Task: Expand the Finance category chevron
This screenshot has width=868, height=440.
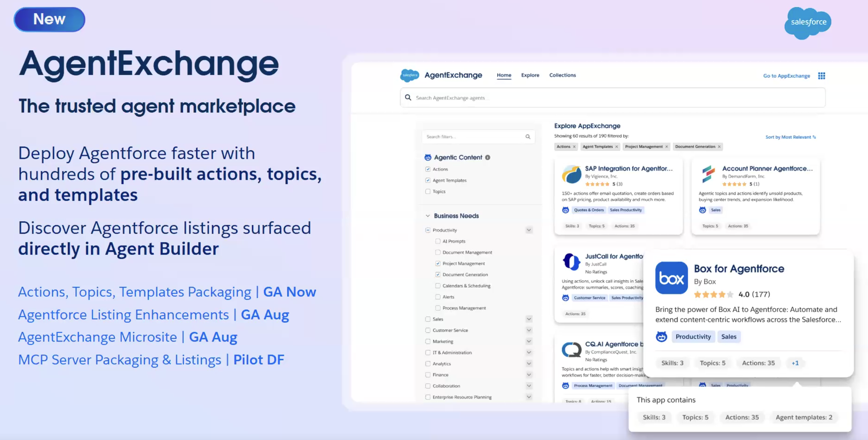Action: point(529,375)
